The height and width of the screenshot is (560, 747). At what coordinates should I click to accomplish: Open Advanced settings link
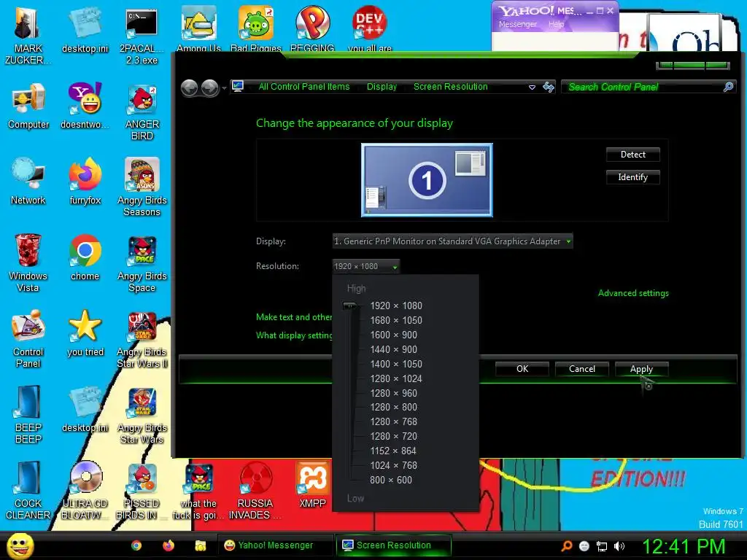click(633, 293)
